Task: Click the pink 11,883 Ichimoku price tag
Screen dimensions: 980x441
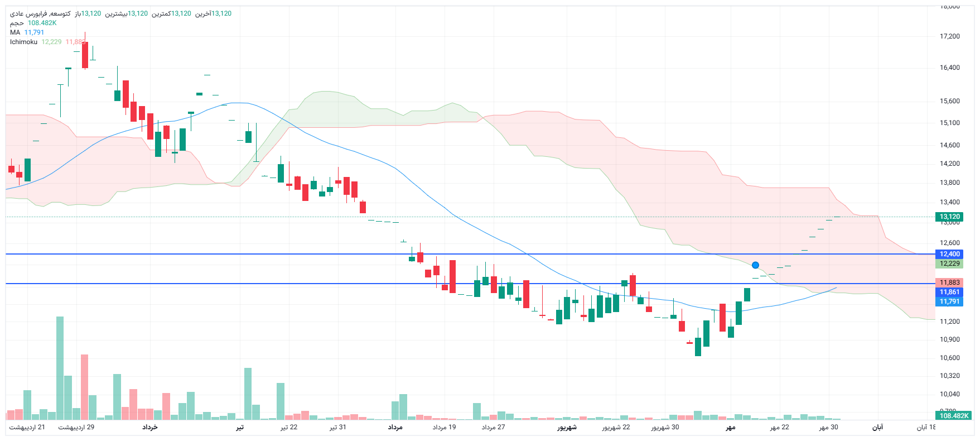Action: click(x=949, y=282)
